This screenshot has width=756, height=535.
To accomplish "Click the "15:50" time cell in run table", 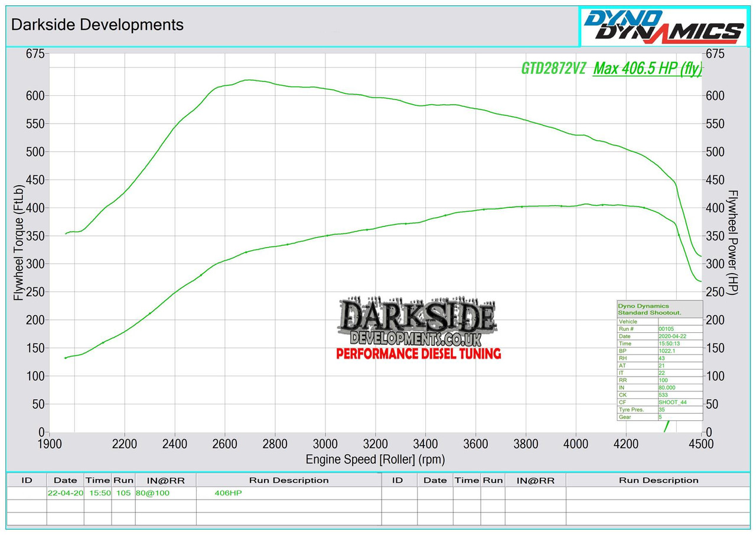I will 97,493.
